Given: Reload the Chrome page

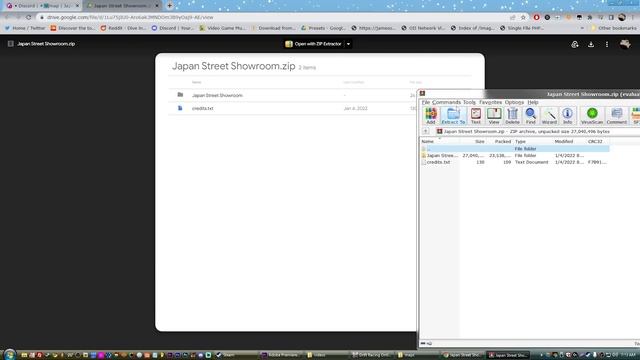Looking at the screenshot, I should coord(29,18).
